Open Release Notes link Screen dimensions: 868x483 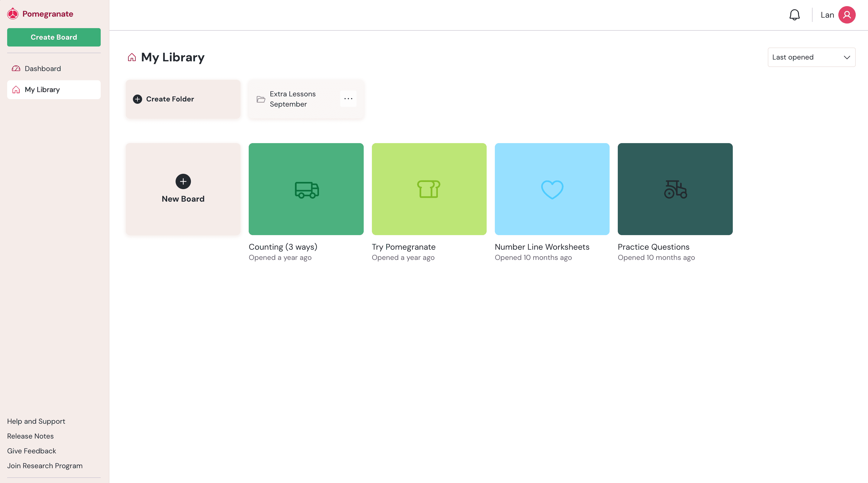pyautogui.click(x=30, y=436)
